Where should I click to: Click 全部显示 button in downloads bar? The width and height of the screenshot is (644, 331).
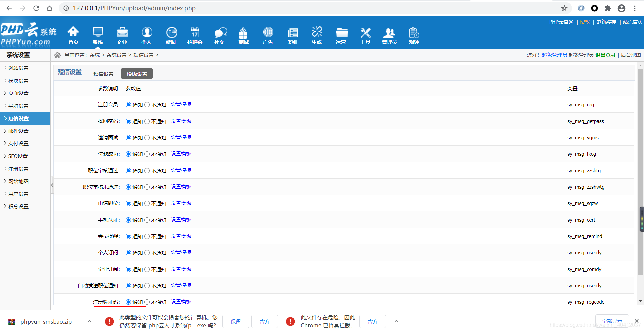612,321
